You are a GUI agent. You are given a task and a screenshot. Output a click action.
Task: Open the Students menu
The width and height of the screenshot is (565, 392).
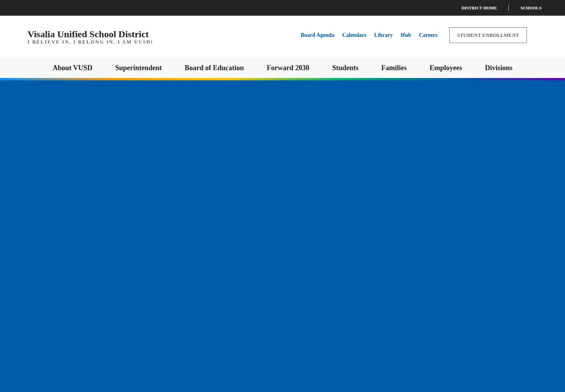[345, 68]
